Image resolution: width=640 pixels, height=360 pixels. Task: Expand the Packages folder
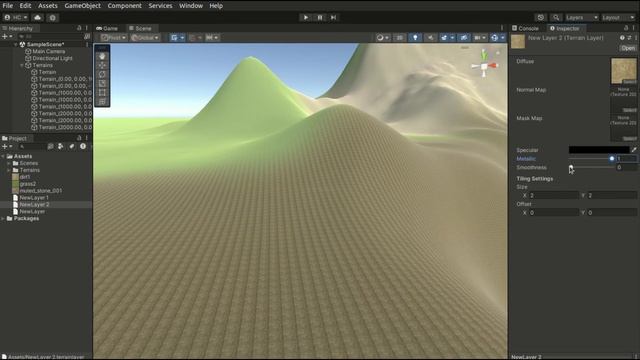(3, 218)
